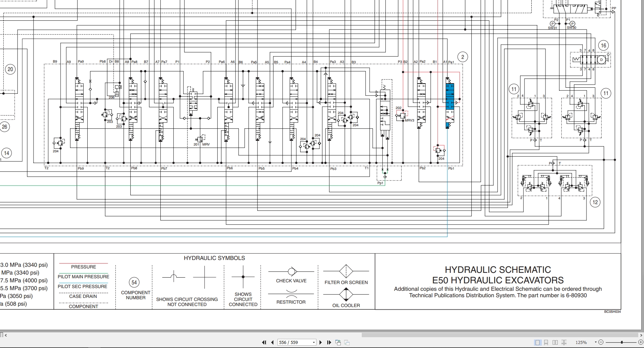The width and height of the screenshot is (644, 348).
Task: Switch to two-page facing view
Action: pos(555,342)
